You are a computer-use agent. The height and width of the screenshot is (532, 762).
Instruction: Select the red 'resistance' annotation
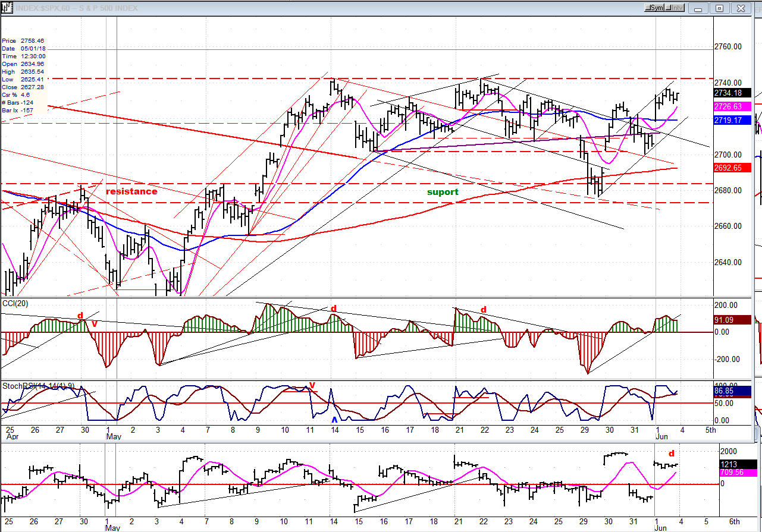[x=131, y=191]
